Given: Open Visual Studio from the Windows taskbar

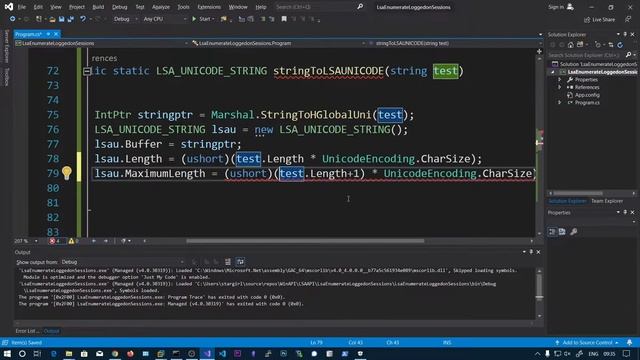Looking at the screenshot, I should [207, 353].
